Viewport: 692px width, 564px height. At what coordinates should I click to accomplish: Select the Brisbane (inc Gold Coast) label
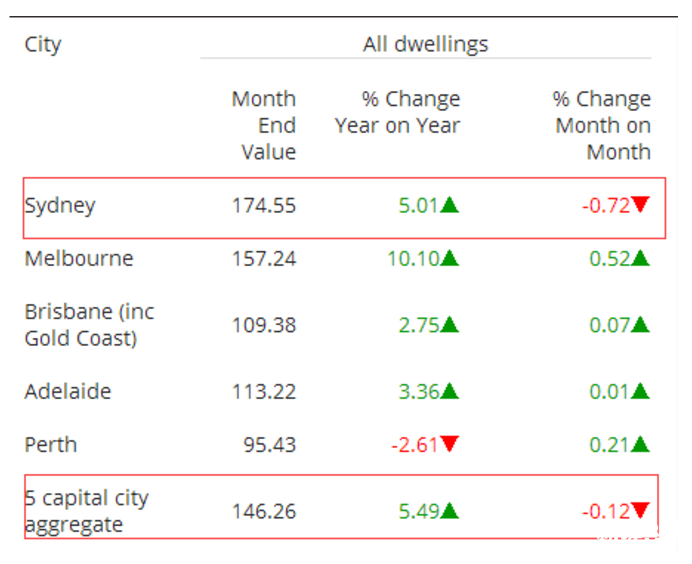(88, 324)
